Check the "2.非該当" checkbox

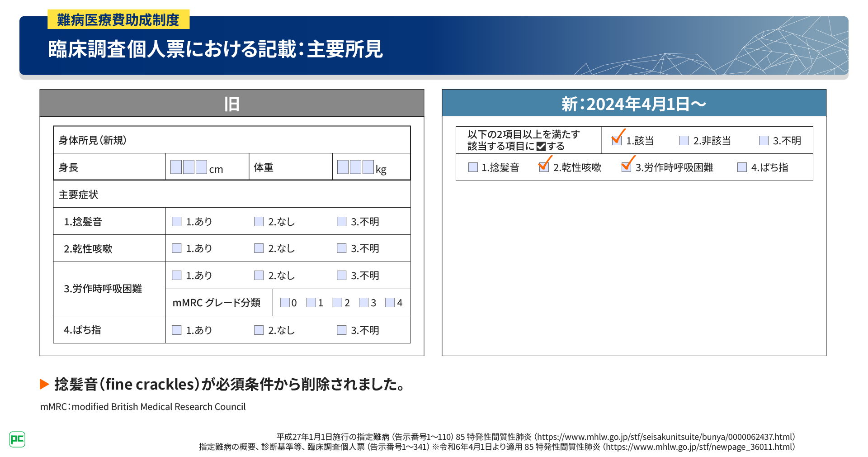point(684,141)
